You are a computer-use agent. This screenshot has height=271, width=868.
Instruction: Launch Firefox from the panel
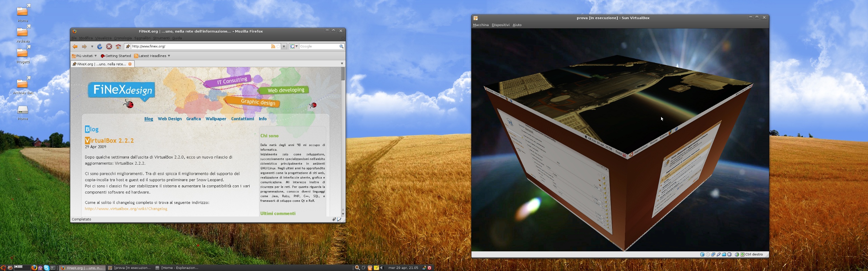click(x=34, y=268)
